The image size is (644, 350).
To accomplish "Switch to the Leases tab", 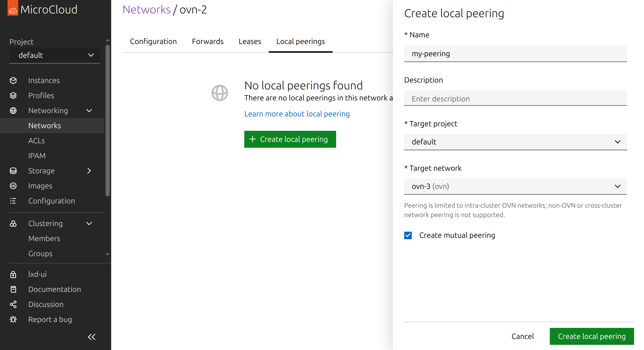I will [250, 41].
